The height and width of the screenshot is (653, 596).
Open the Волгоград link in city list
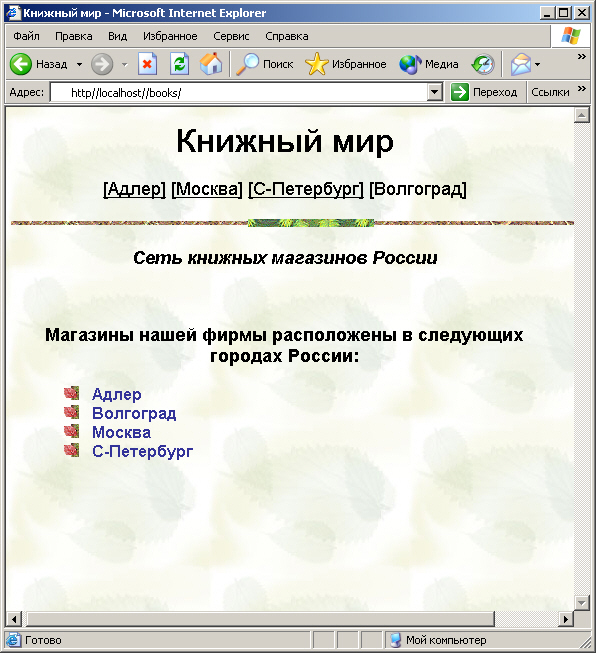(x=134, y=413)
